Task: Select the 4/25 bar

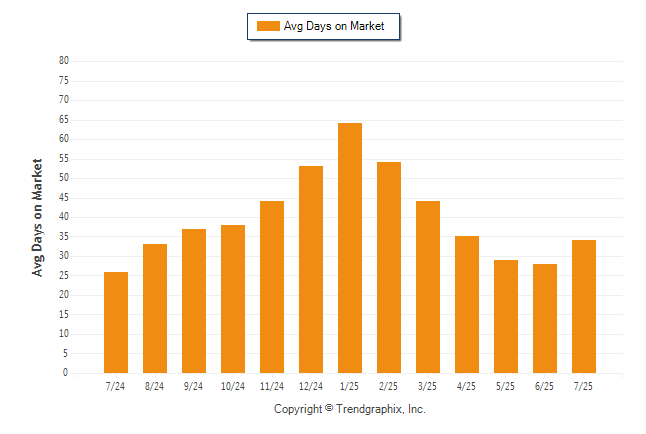Action: click(x=467, y=305)
